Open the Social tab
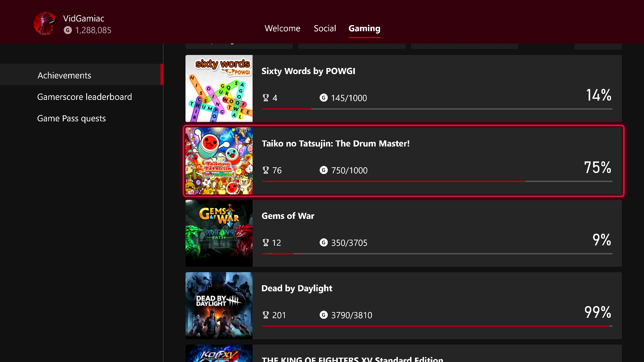Screen dimensions: 644x362 325,28
